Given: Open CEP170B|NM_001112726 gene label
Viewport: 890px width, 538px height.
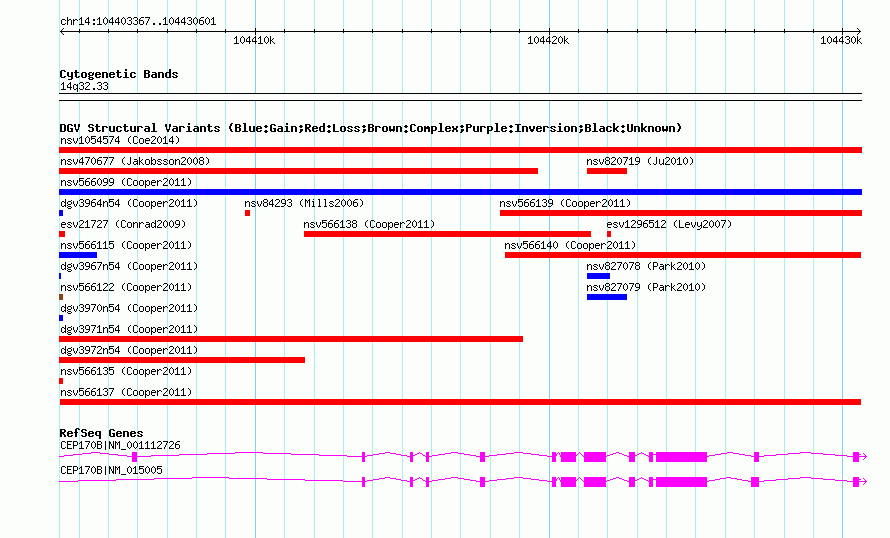Looking at the screenshot, I should (x=120, y=445).
